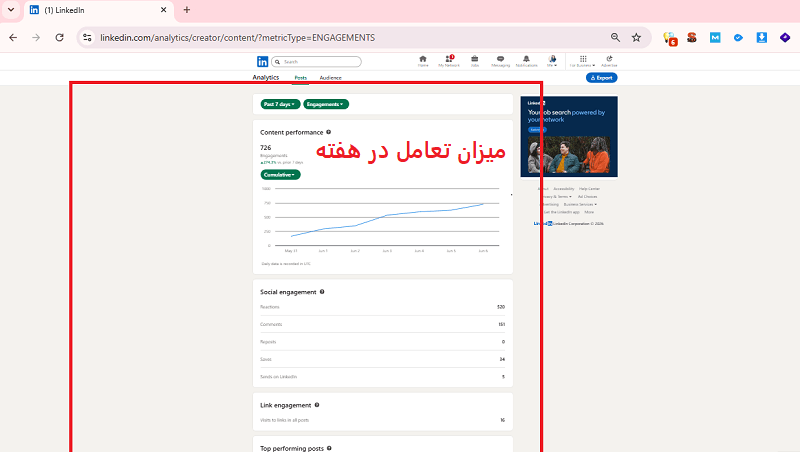The image size is (800, 452).
Task: Open the job search ad image
Action: point(569,156)
